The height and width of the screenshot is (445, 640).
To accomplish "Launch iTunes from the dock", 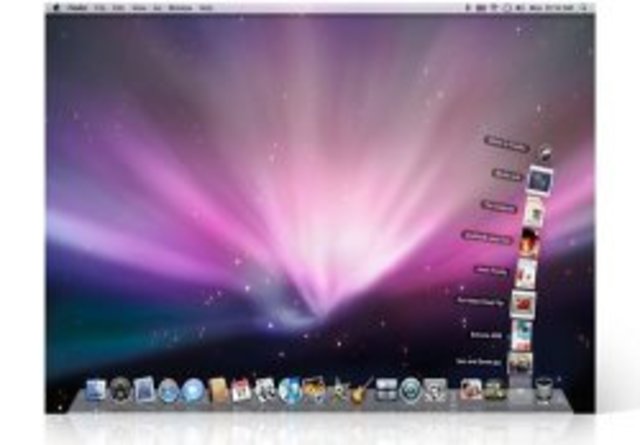I will pyautogui.click(x=290, y=390).
